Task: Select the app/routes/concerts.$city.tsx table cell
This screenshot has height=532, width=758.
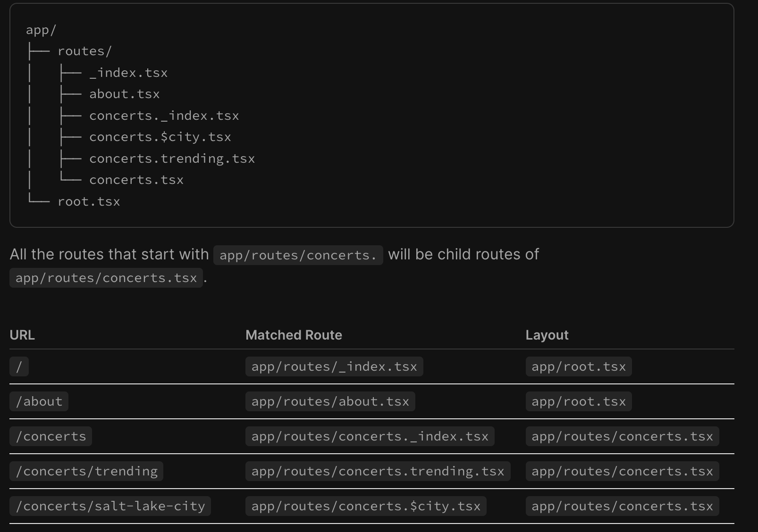Action: tap(366, 507)
